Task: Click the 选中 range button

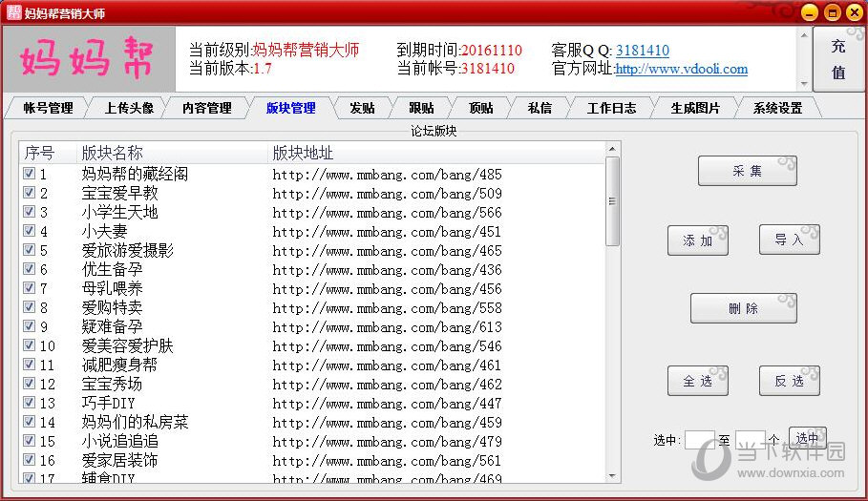Action: 808,438
